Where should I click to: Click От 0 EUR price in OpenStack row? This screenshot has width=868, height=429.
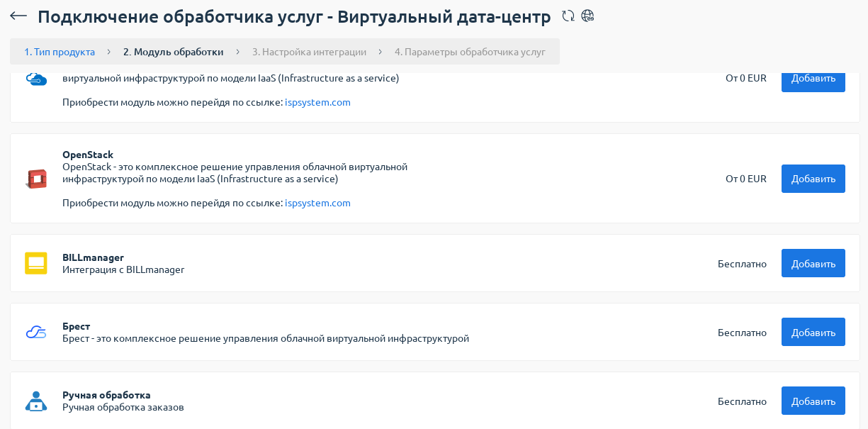point(746,179)
